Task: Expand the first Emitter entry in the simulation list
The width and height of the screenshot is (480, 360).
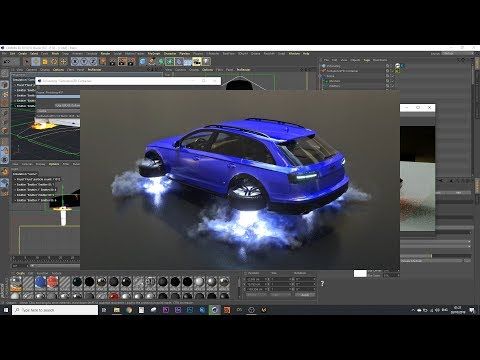Action: 15,90
